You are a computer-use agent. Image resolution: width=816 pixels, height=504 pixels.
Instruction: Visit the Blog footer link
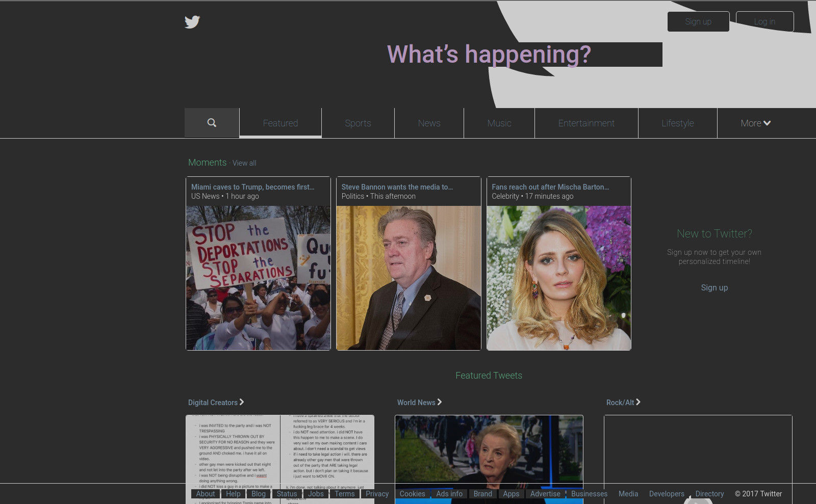click(259, 494)
